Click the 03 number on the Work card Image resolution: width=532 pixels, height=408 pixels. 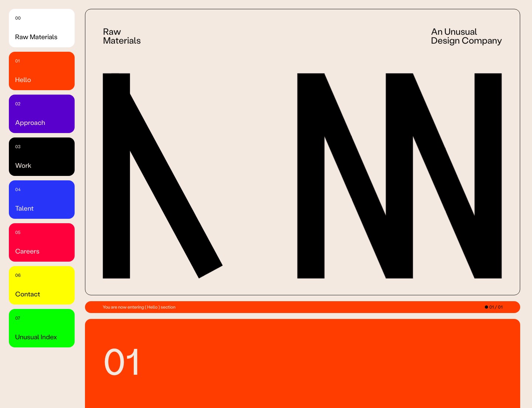pyautogui.click(x=18, y=147)
